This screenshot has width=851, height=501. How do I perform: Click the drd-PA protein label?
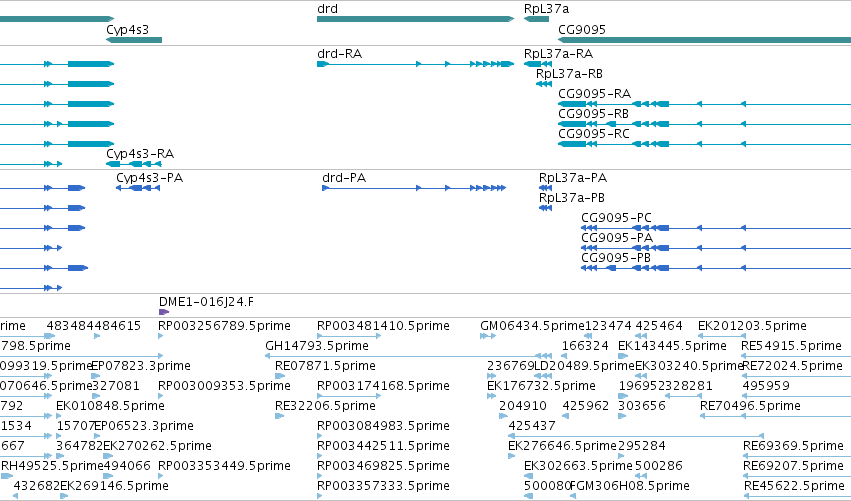point(344,177)
